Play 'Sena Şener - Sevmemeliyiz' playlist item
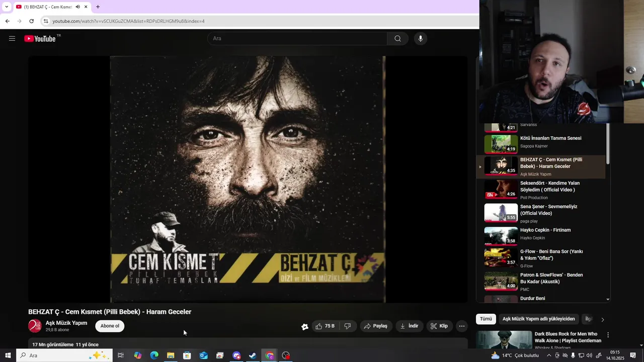The height and width of the screenshot is (362, 644). pos(541,214)
